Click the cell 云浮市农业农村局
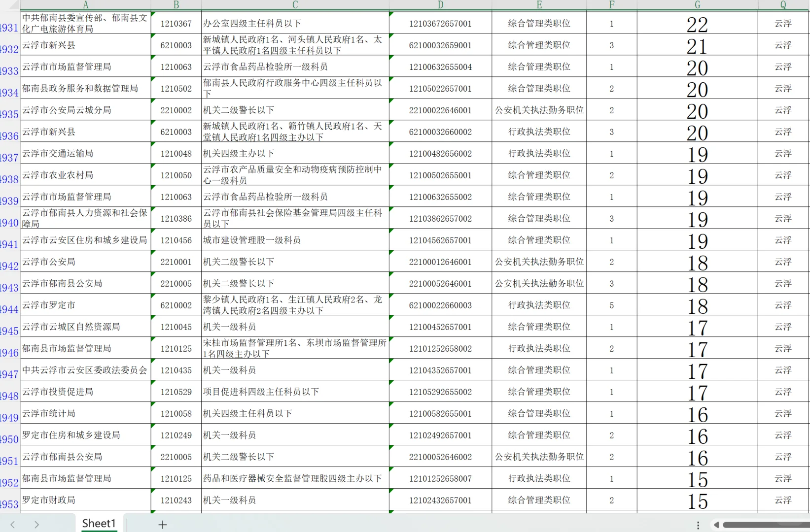This screenshot has height=532, width=810. coord(85,175)
